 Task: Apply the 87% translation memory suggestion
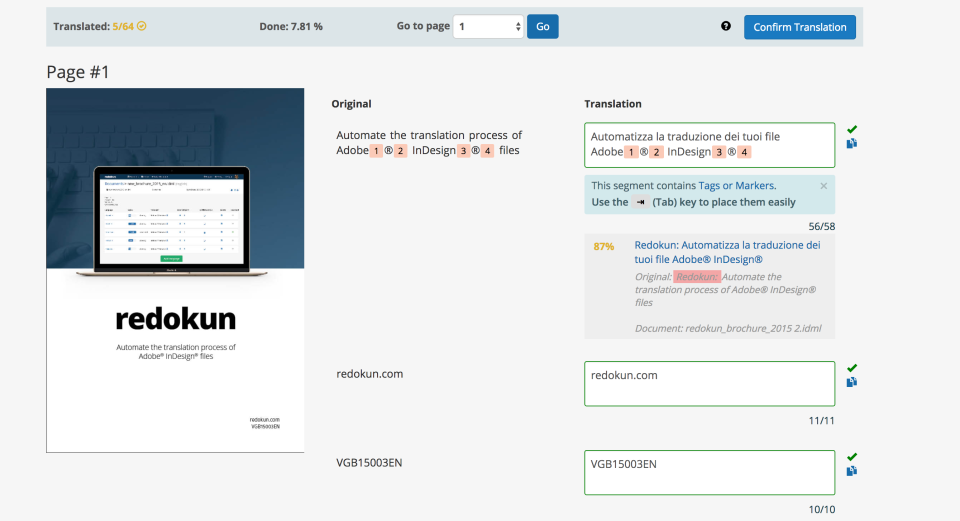727,252
